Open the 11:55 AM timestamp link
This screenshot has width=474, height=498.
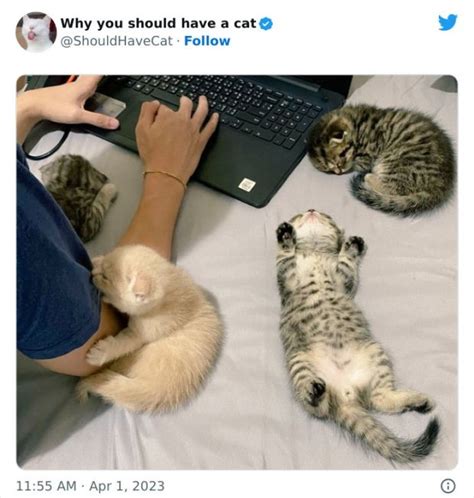(x=46, y=486)
